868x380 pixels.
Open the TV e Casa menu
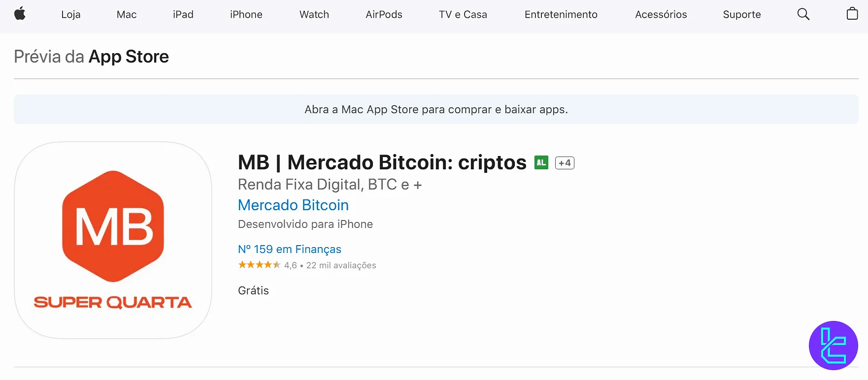[463, 15]
